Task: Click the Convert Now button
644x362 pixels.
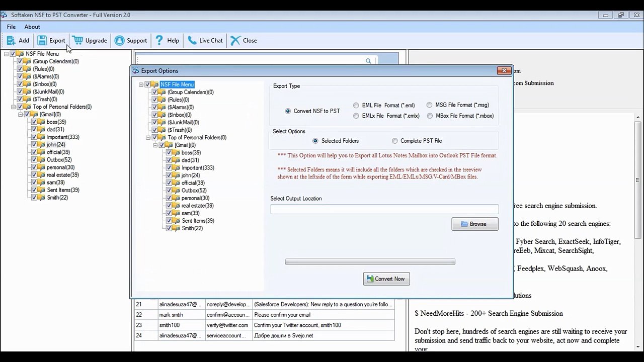Action: 386,279
